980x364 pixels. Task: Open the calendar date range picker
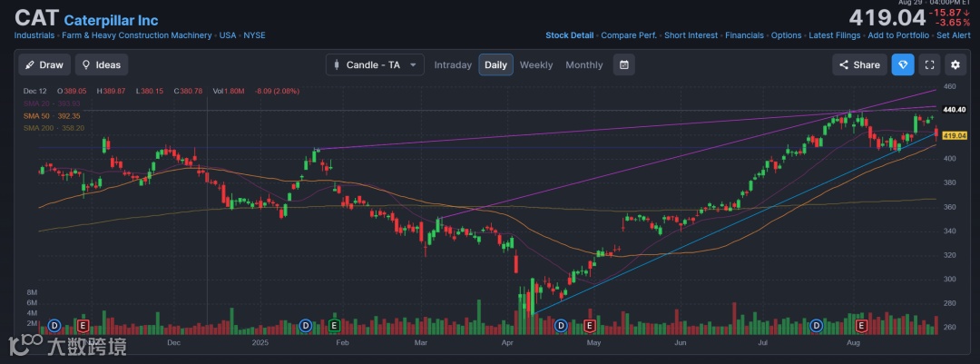tap(623, 64)
